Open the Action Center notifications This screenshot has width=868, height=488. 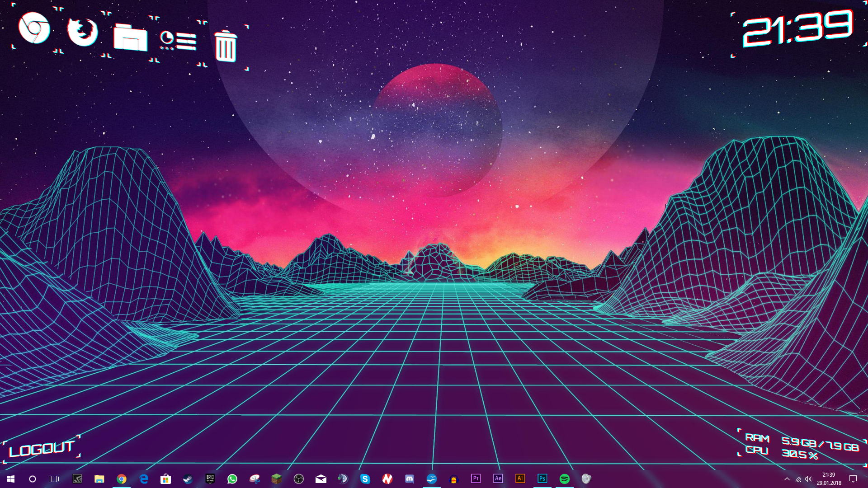pos(853,479)
